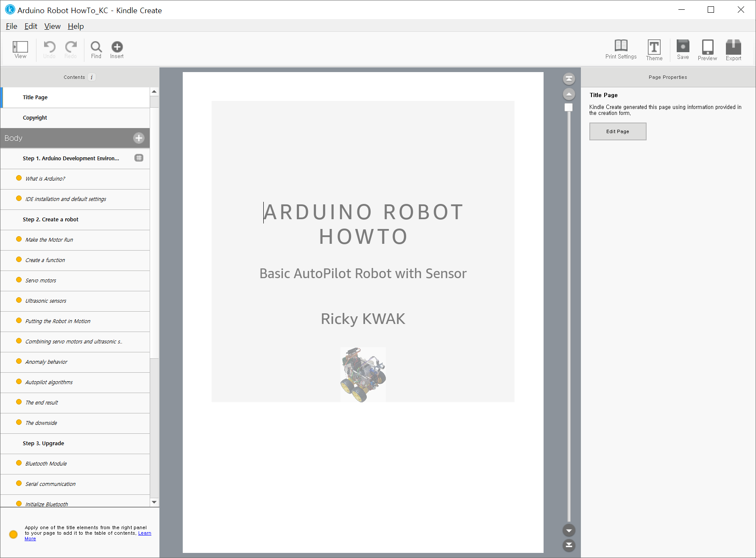This screenshot has width=756, height=558.
Task: Go to next page in viewer
Action: coord(569,530)
